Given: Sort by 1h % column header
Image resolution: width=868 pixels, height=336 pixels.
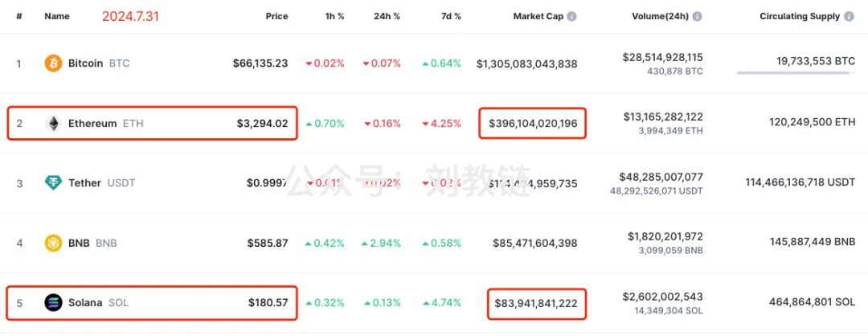Looking at the screenshot, I should click(x=334, y=17).
